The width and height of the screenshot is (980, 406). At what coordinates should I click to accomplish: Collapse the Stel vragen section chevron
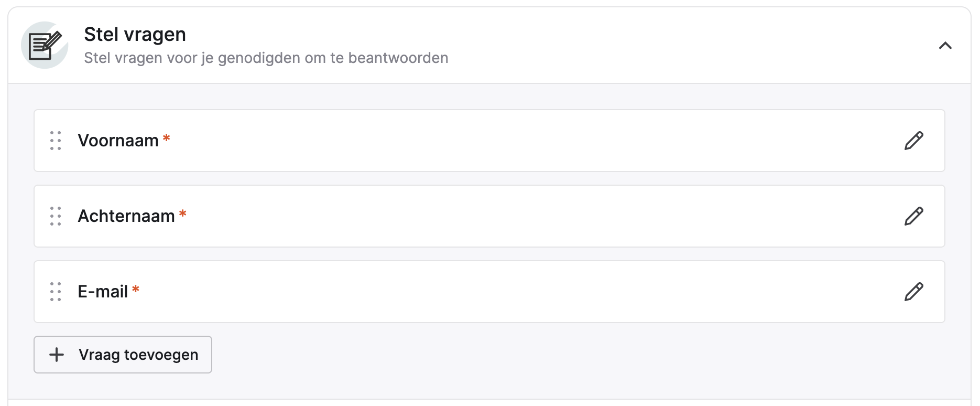click(x=945, y=46)
